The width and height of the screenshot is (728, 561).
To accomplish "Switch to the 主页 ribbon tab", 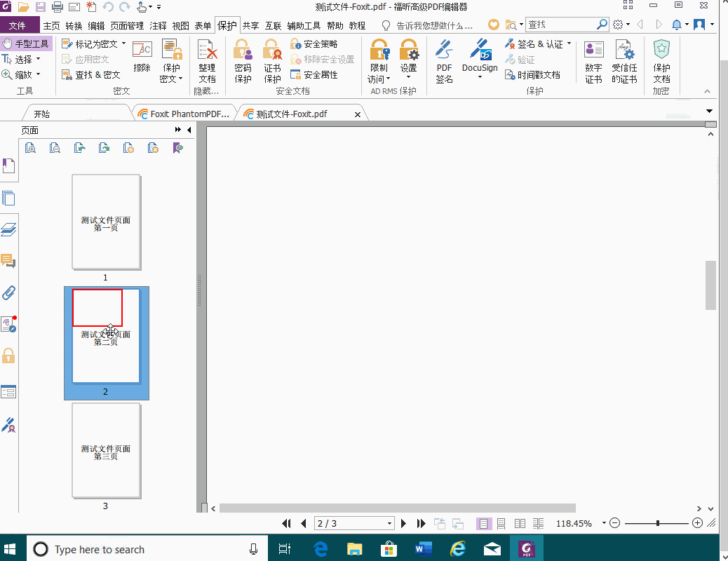I will point(51,25).
